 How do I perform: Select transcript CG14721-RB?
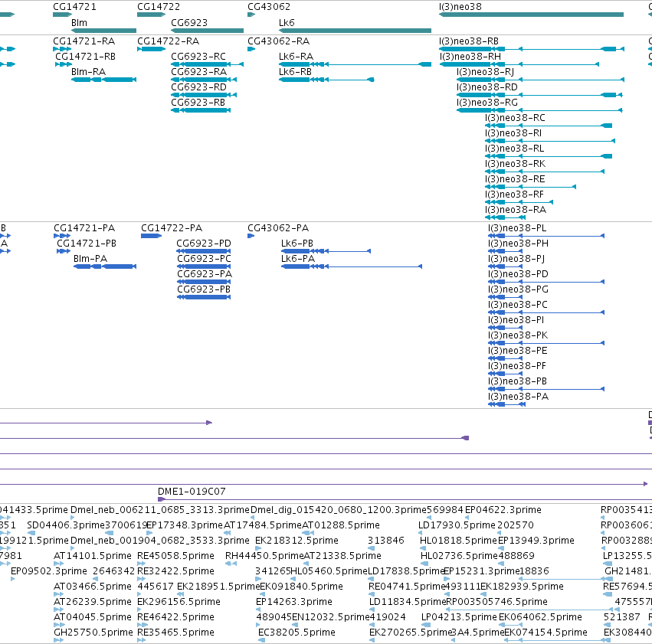pyautogui.click(x=85, y=57)
